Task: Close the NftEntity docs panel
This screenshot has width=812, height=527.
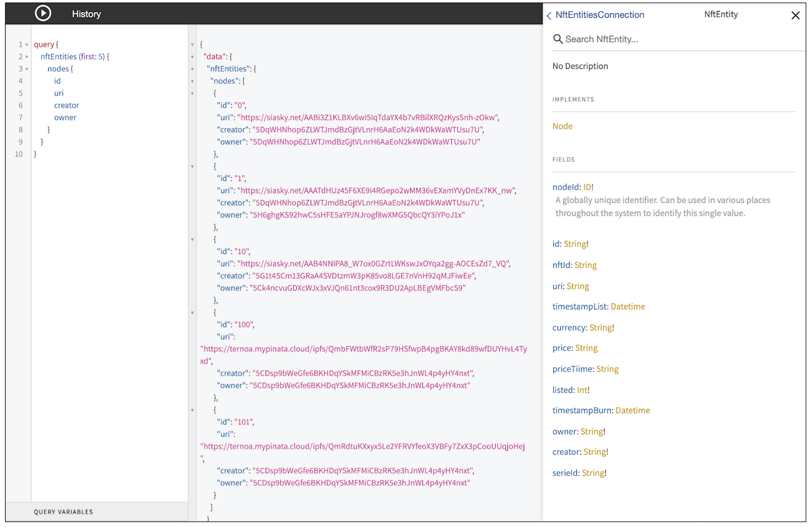Action: pyautogui.click(x=795, y=16)
